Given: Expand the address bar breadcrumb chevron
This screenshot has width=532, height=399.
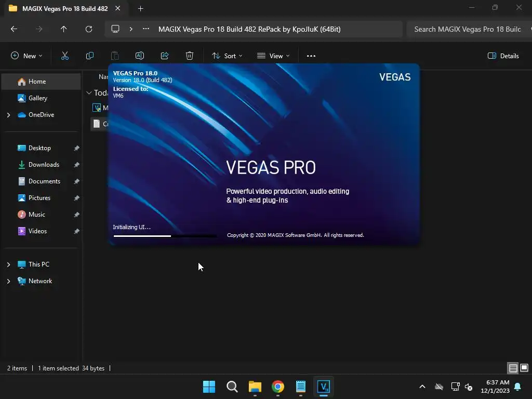Looking at the screenshot, I should pyautogui.click(x=131, y=29).
